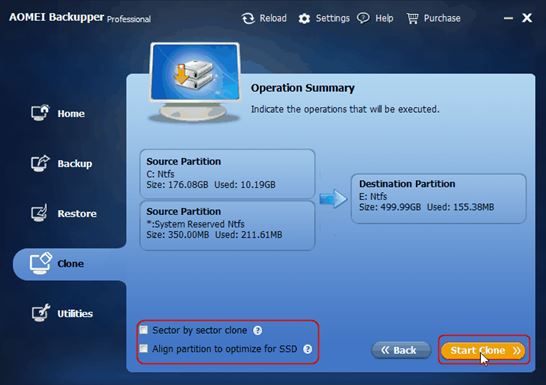
Task: Switch to the Backup tab label
Action: point(75,164)
